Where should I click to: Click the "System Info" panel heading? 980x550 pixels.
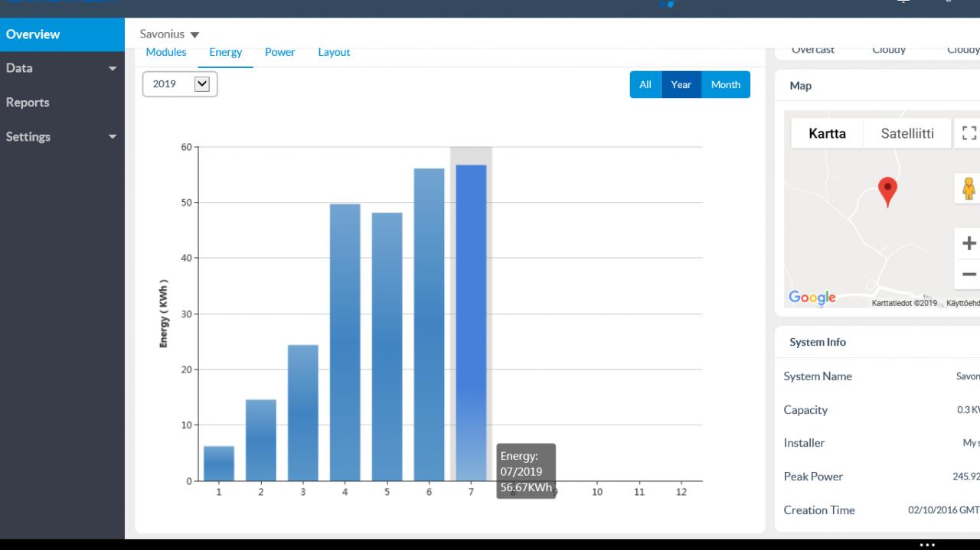[818, 342]
